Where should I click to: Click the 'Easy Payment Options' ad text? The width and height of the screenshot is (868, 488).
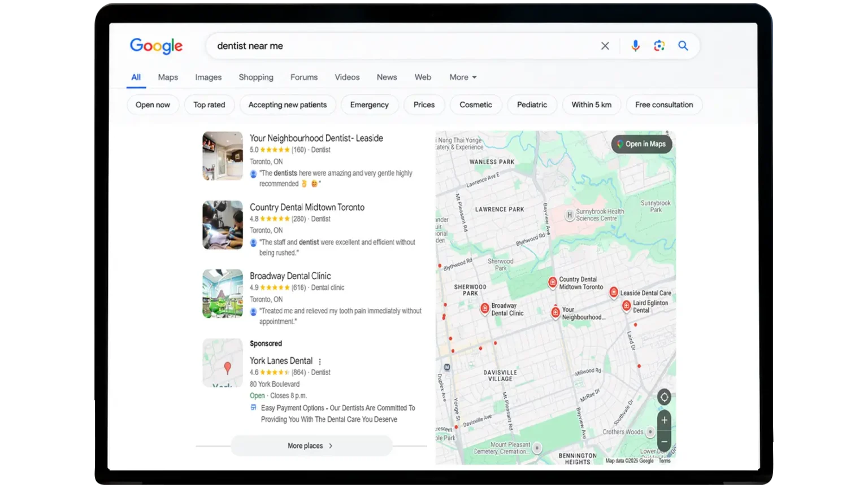click(337, 413)
